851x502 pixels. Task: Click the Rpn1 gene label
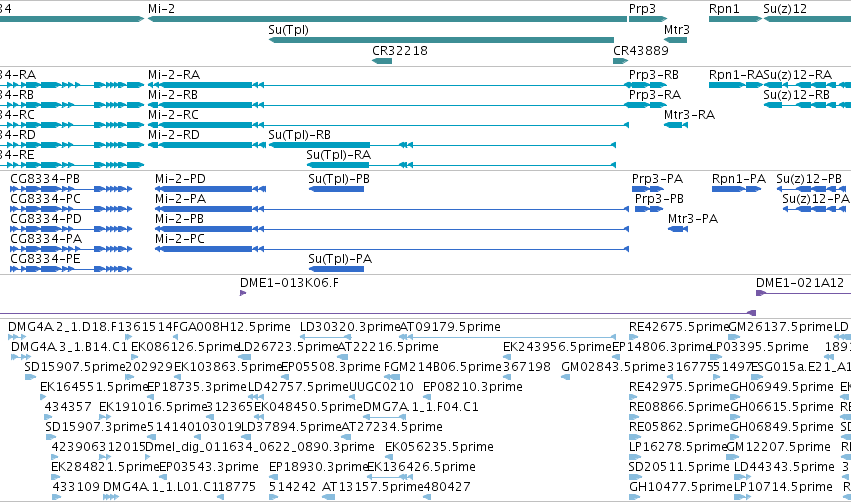[724, 9]
